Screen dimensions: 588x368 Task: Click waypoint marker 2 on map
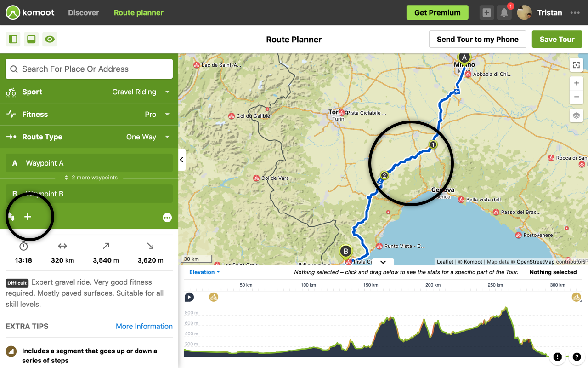point(384,175)
